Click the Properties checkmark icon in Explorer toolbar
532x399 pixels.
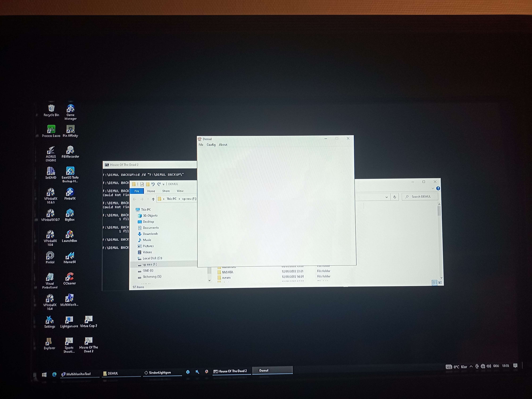[142, 184]
